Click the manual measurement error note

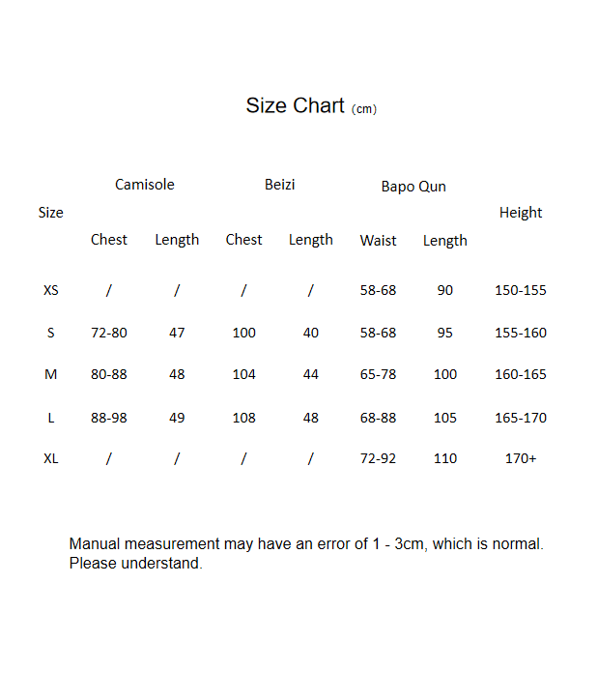(306, 553)
